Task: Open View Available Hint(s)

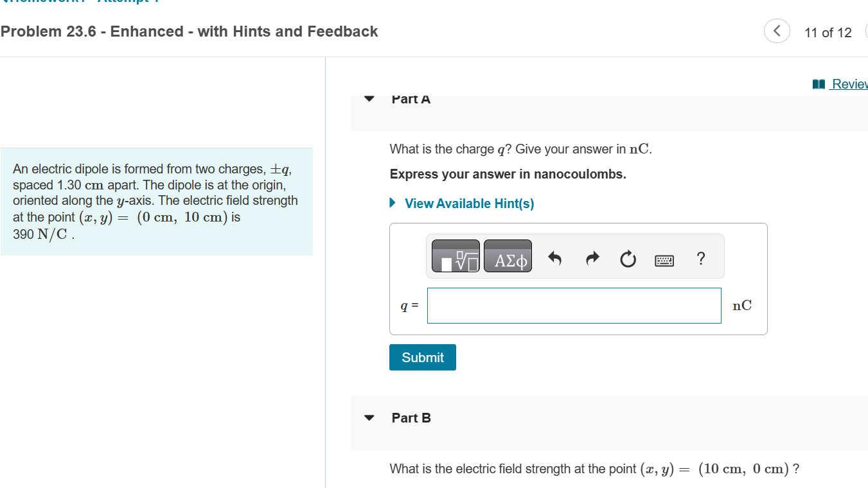Action: coord(468,203)
